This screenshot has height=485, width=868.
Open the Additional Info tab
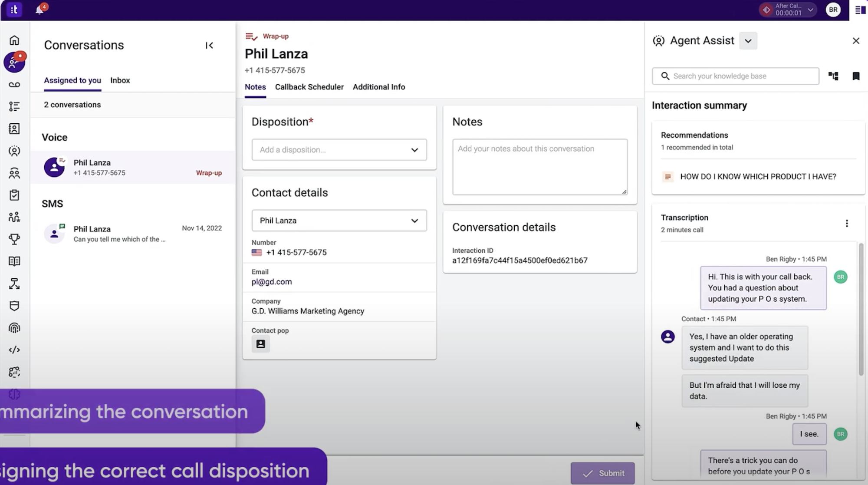click(x=379, y=87)
